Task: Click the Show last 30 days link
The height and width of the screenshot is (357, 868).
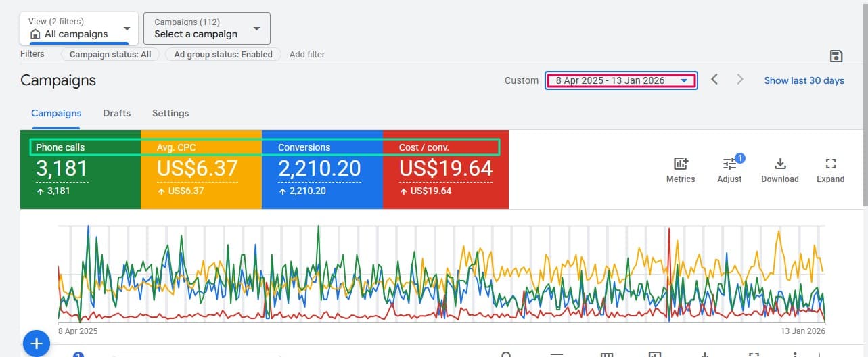Action: (804, 80)
